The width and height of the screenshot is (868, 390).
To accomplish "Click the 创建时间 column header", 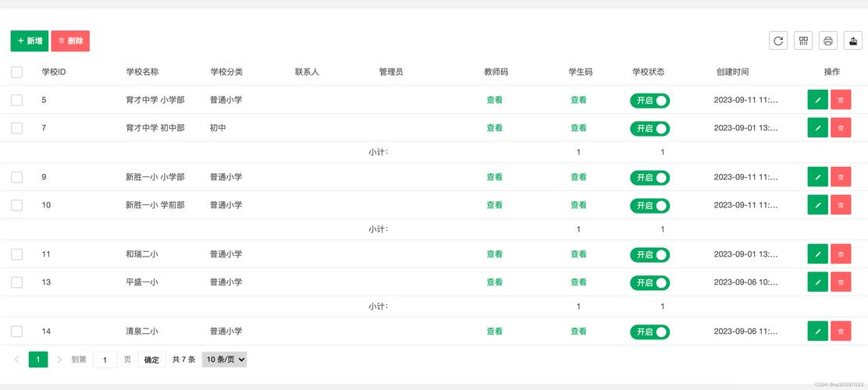I will point(732,72).
